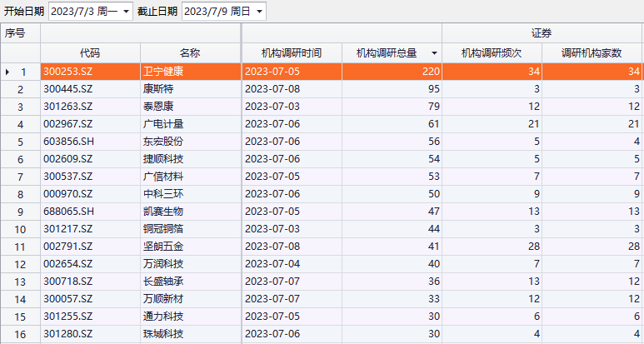This screenshot has width=644, height=344.
Task: Click the 调研机构家数 column header
Action: coord(592,53)
